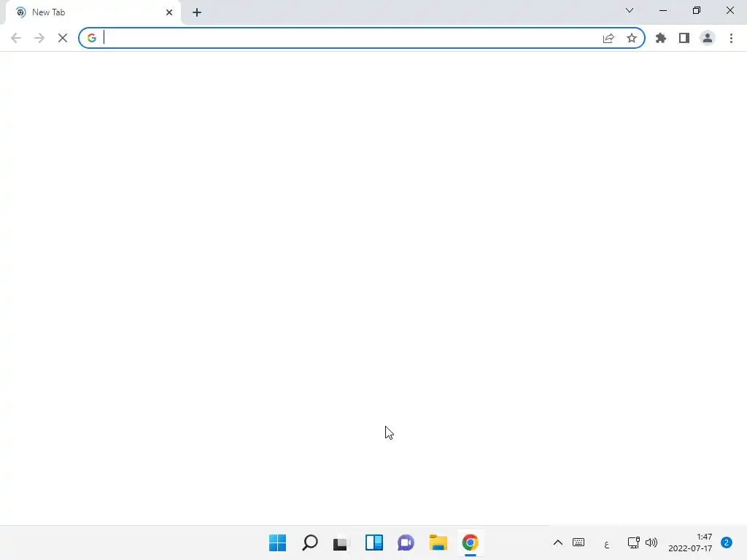The width and height of the screenshot is (747, 560).
Task: Restore down the Chrome window
Action: click(x=697, y=10)
